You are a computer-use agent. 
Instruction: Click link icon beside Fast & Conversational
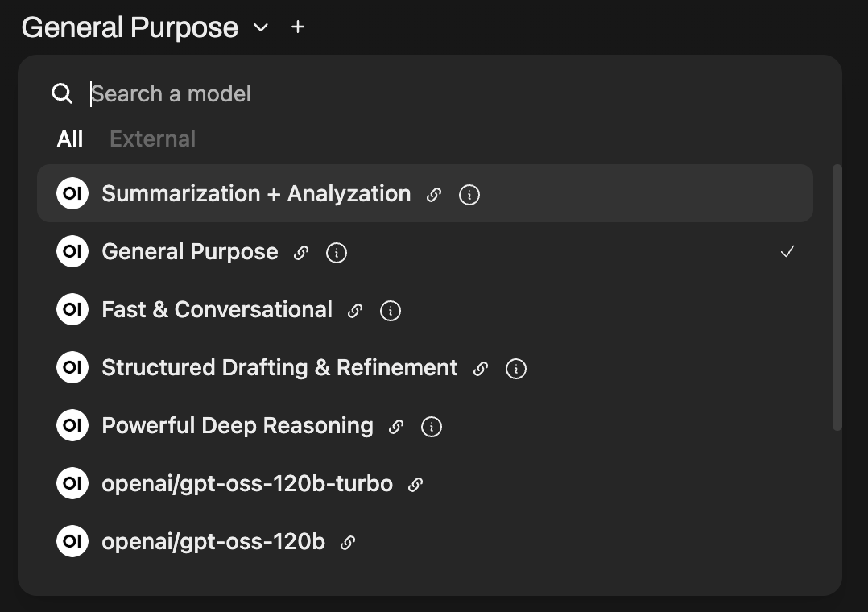click(x=355, y=311)
